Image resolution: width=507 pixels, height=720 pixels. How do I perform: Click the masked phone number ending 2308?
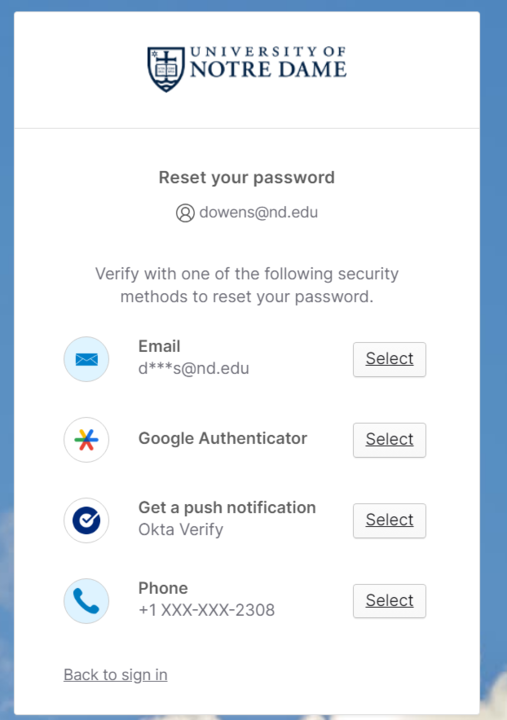coord(207,610)
